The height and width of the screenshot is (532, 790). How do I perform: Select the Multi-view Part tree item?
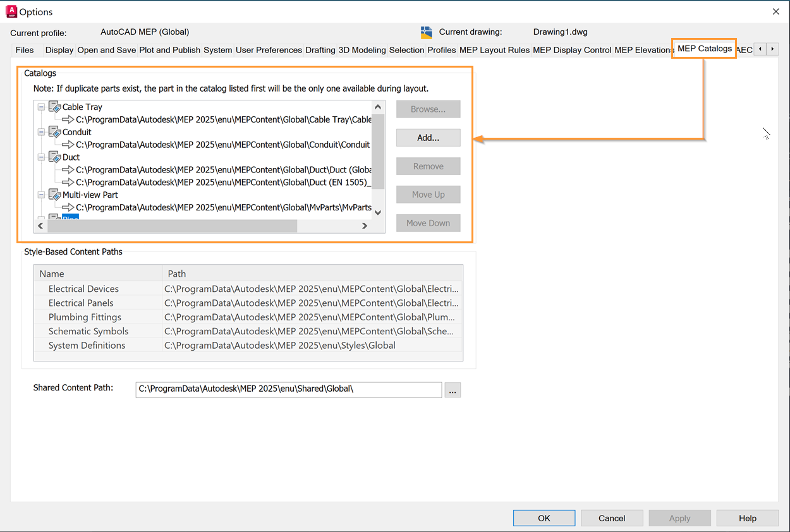(90, 195)
